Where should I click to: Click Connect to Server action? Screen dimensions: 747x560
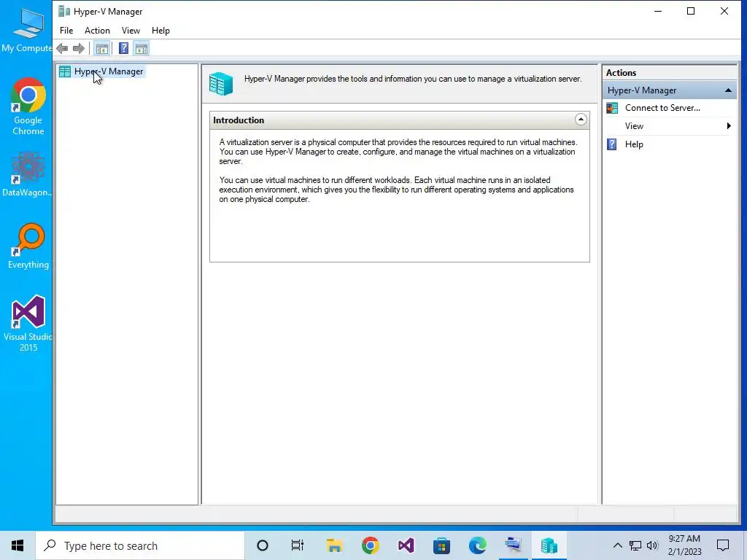(x=662, y=108)
